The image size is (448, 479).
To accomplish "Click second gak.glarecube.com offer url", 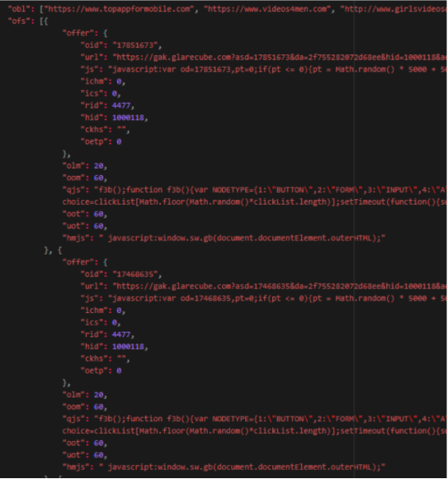I will pos(280,287).
